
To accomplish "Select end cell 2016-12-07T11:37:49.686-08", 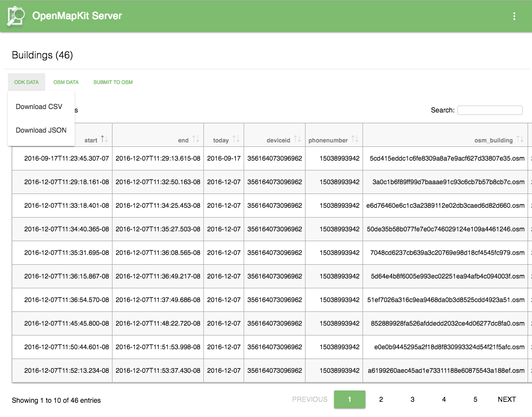I will pyautogui.click(x=158, y=300).
